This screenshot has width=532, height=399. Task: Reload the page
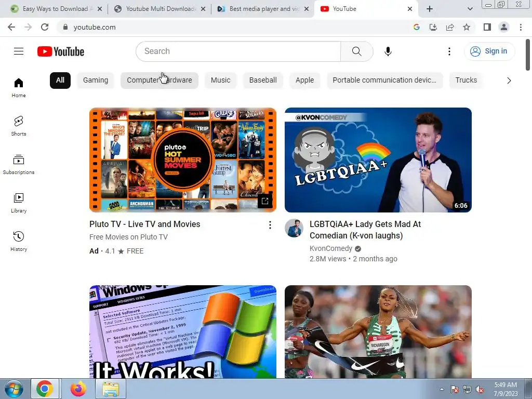pyautogui.click(x=45, y=27)
